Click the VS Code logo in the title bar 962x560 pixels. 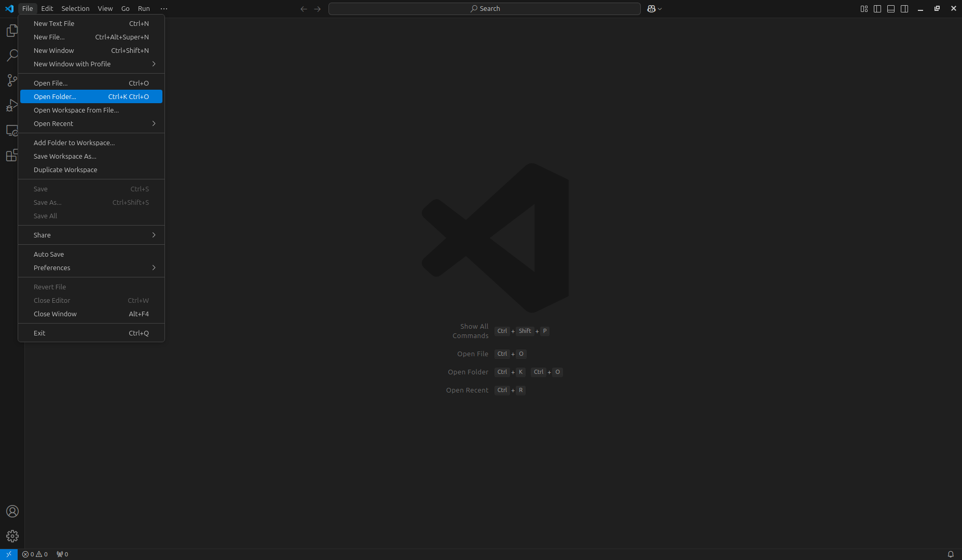click(9, 9)
